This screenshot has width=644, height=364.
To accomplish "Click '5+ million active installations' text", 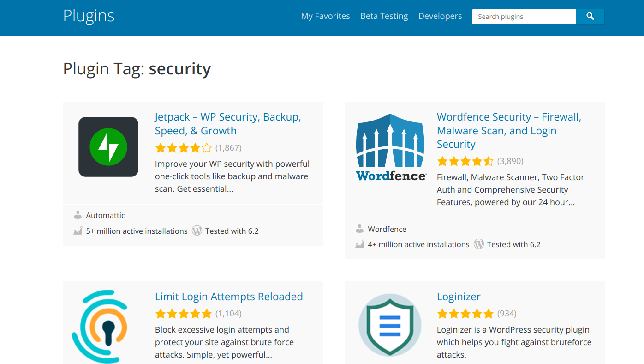I will pos(137,231).
